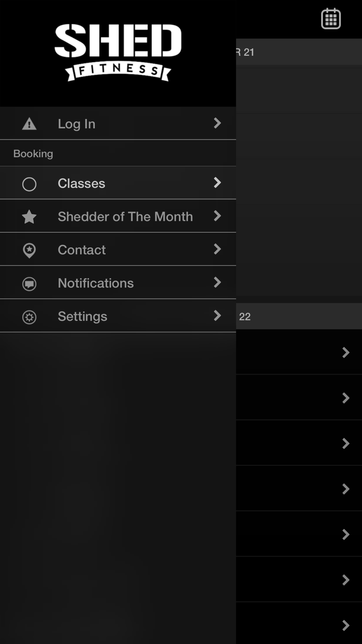Tap the speech bubble icon beside Notifications
Viewport: 362px width, 644px height.
pos(29,284)
